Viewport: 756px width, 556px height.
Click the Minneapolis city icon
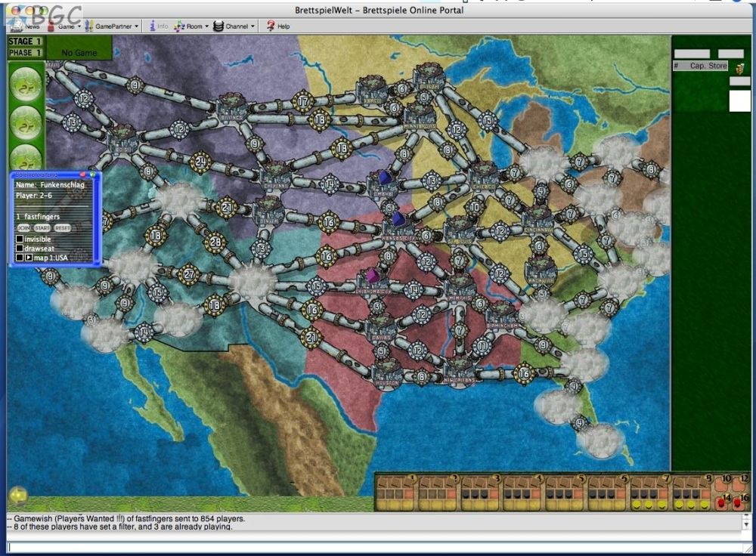(x=420, y=116)
